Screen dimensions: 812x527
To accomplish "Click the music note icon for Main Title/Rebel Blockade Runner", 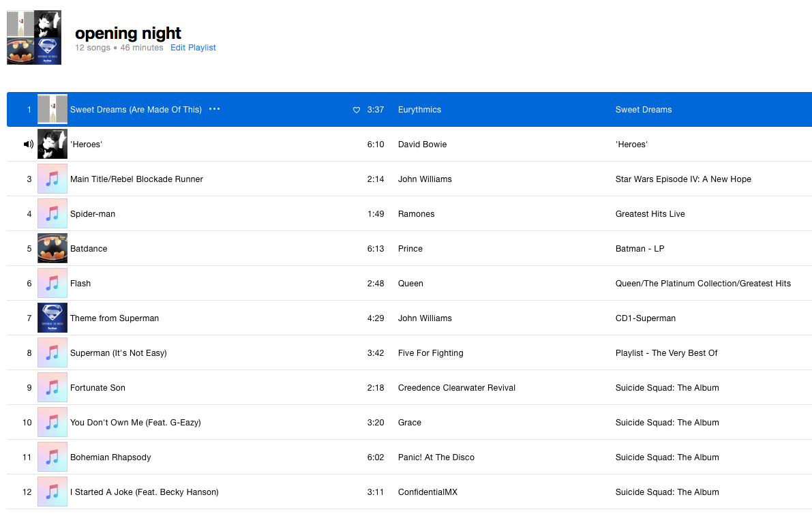I will [x=52, y=179].
